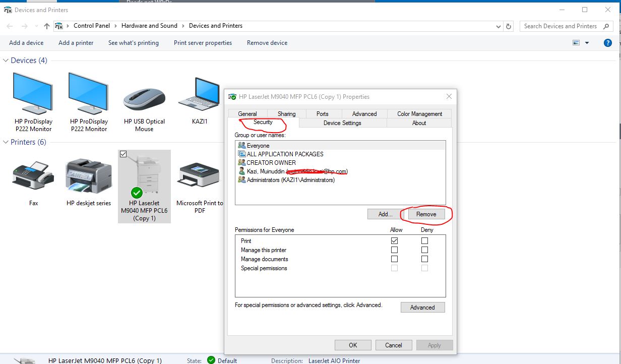621x364 pixels.
Task: Click the blue Help question mark icon
Action: click(607, 42)
